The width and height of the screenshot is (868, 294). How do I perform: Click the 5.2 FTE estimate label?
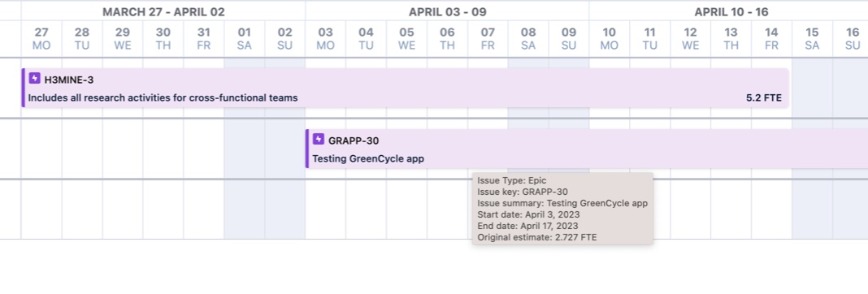764,98
